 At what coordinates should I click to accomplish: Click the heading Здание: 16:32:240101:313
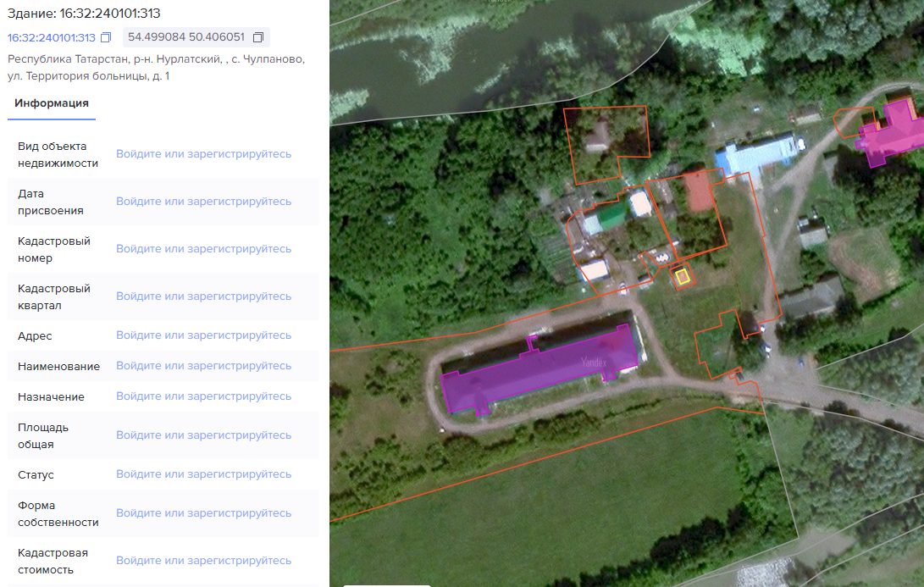click(84, 13)
